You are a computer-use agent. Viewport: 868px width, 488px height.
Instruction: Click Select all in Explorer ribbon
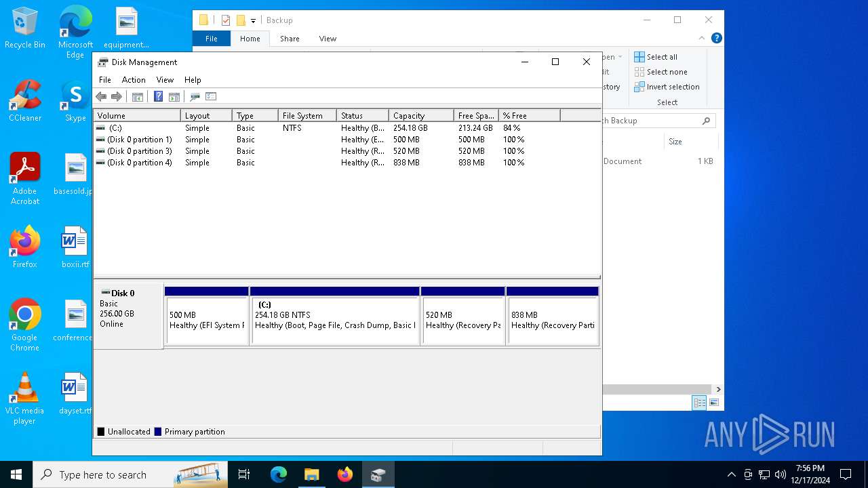point(656,57)
